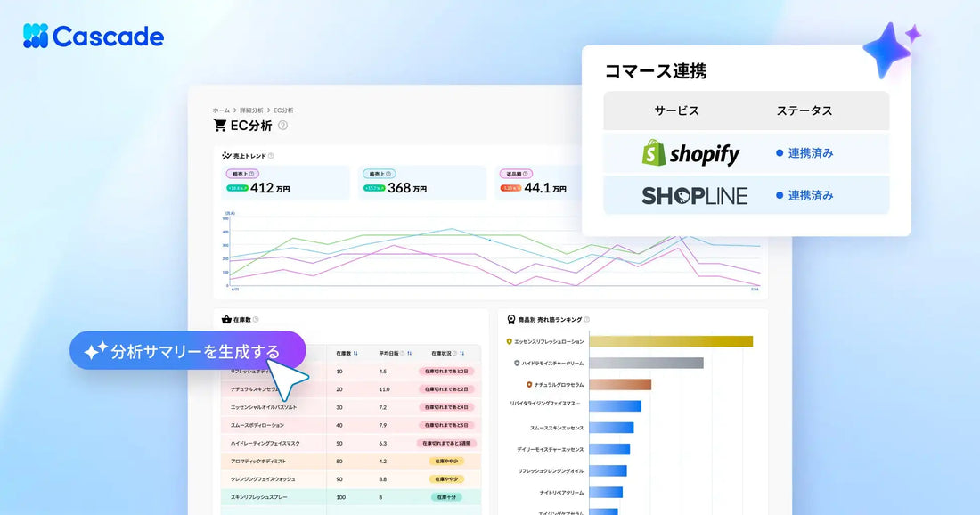Image resolution: width=980 pixels, height=515 pixels.
Task: Select ハイドレーティングフェイスマスク table row name
Action: pos(265,443)
